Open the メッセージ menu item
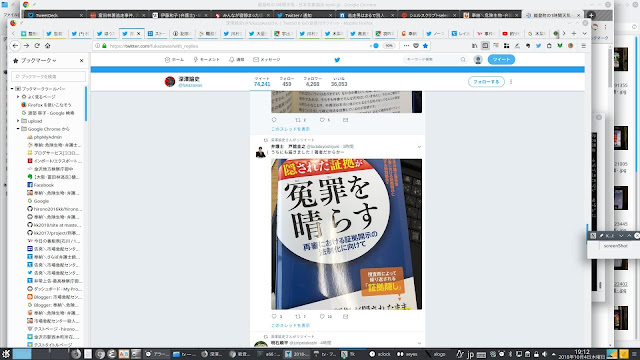Viewport: 640px width, 360px height. [x=267, y=60]
